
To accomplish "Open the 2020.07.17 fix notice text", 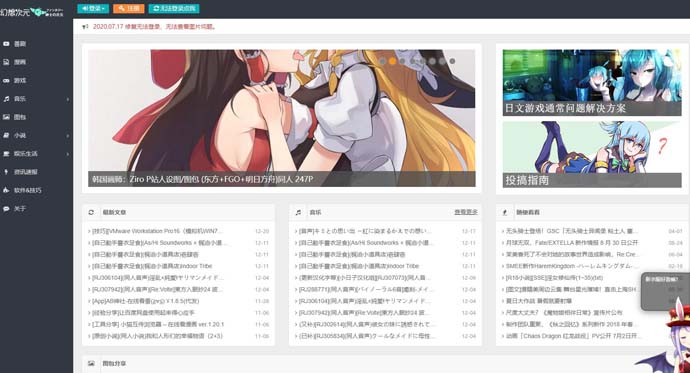I will (154, 27).
